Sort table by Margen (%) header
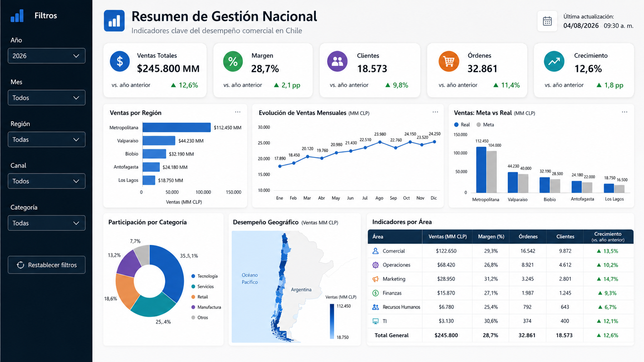Image resolution: width=644 pixels, height=362 pixels. pos(491,237)
